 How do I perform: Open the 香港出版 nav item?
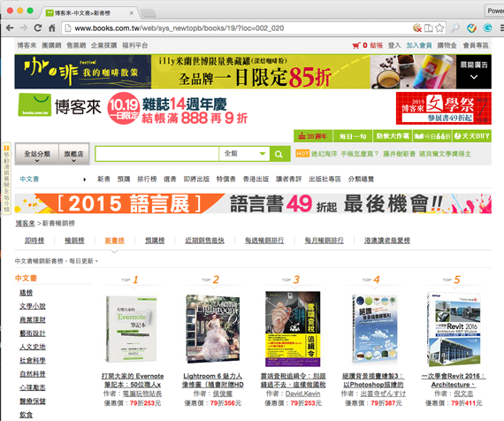256,180
